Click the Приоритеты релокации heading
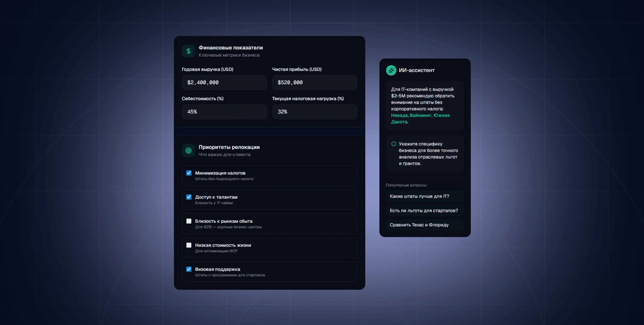Screen dimensions: 644x325 [x=229, y=147]
